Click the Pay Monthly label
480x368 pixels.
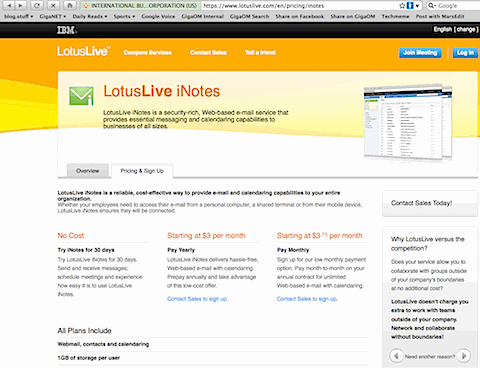[x=293, y=250]
